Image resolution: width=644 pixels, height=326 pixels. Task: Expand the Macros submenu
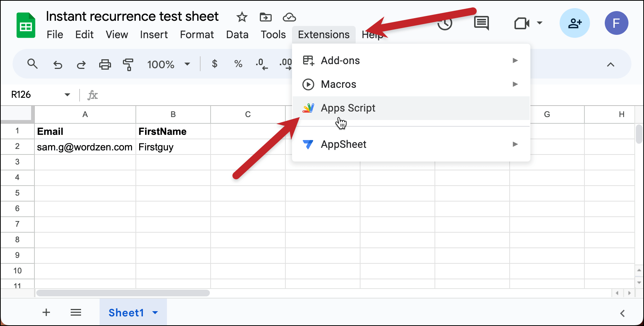(x=411, y=84)
